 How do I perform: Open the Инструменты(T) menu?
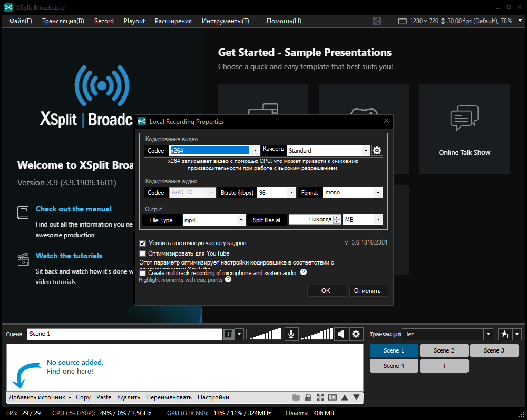point(225,21)
